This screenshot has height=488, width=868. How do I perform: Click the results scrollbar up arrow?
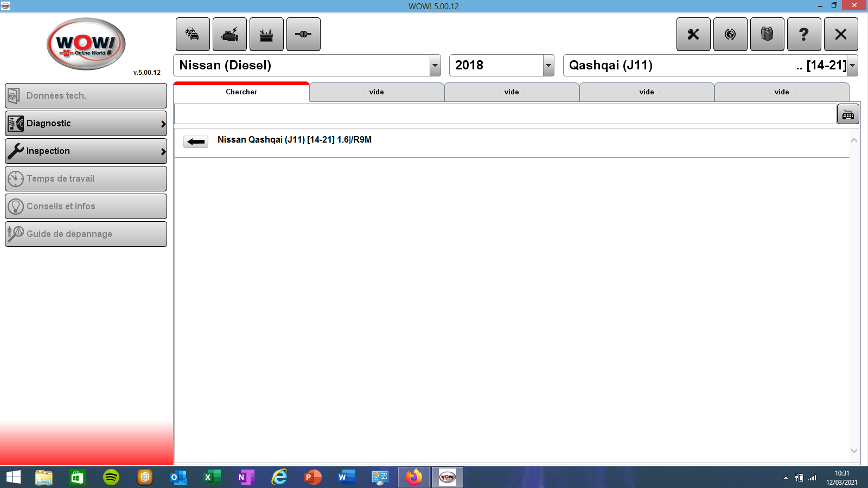click(854, 140)
